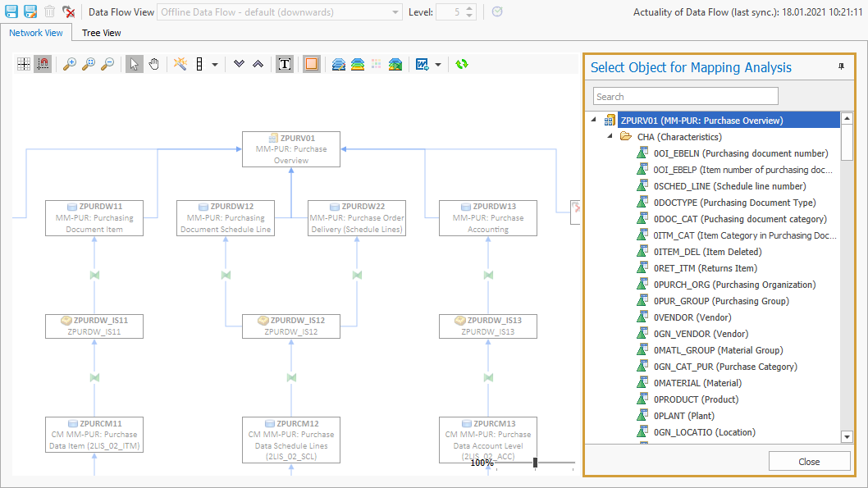Toggle the text label T button
Image resolution: width=868 pixels, height=488 pixels.
coord(285,64)
